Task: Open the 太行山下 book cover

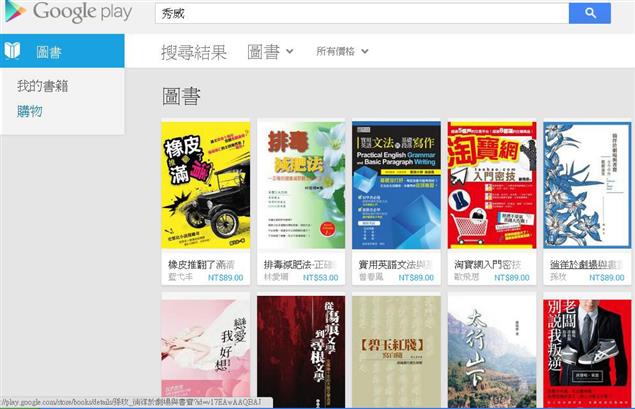Action: (x=492, y=351)
